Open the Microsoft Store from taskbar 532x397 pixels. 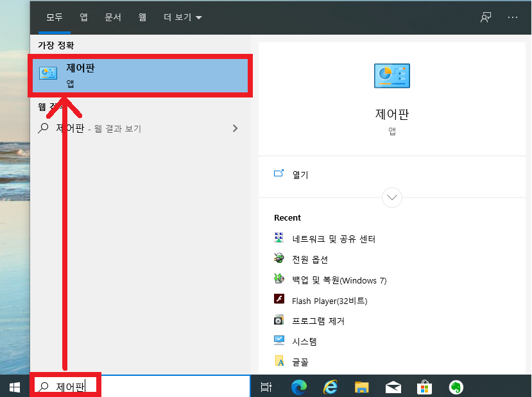[x=424, y=387]
